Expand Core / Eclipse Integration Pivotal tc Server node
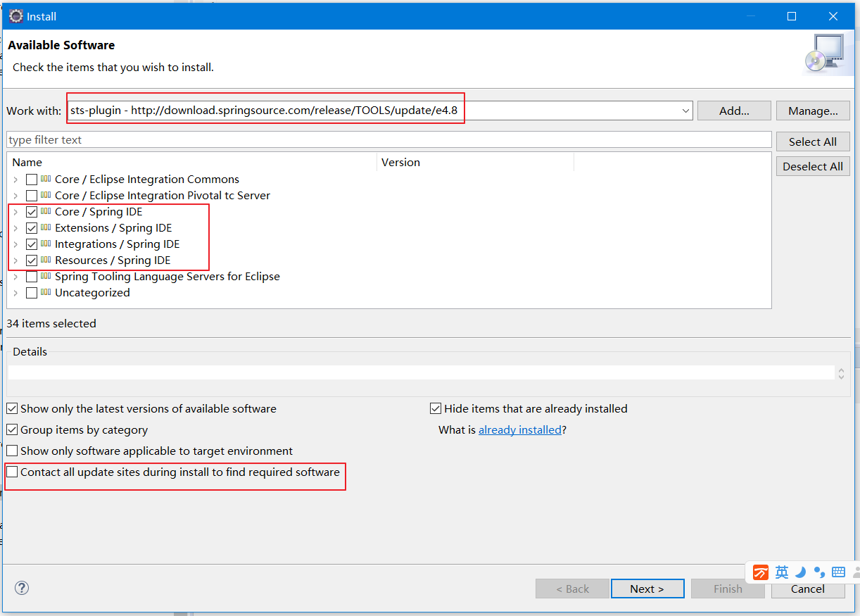This screenshot has height=616, width=860. 15,196
